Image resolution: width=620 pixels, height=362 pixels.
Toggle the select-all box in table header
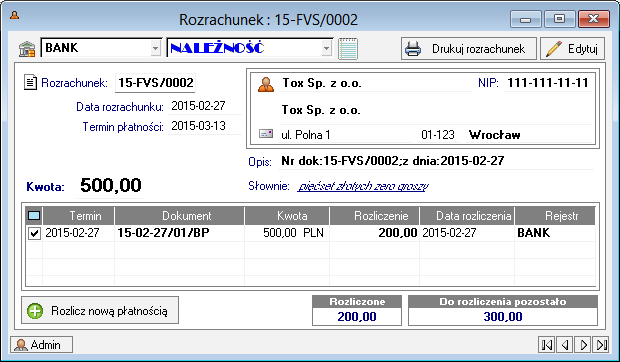coord(34,216)
